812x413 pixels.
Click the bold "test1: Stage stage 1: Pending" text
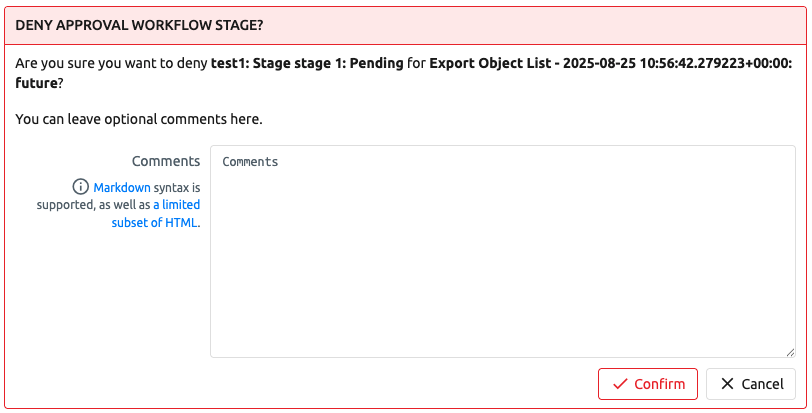pyautogui.click(x=307, y=63)
